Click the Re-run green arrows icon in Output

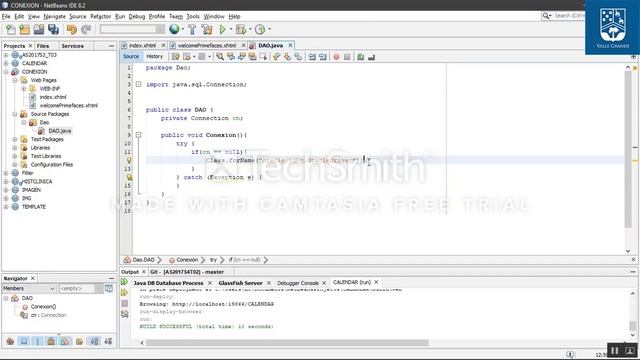pyautogui.click(x=124, y=282)
